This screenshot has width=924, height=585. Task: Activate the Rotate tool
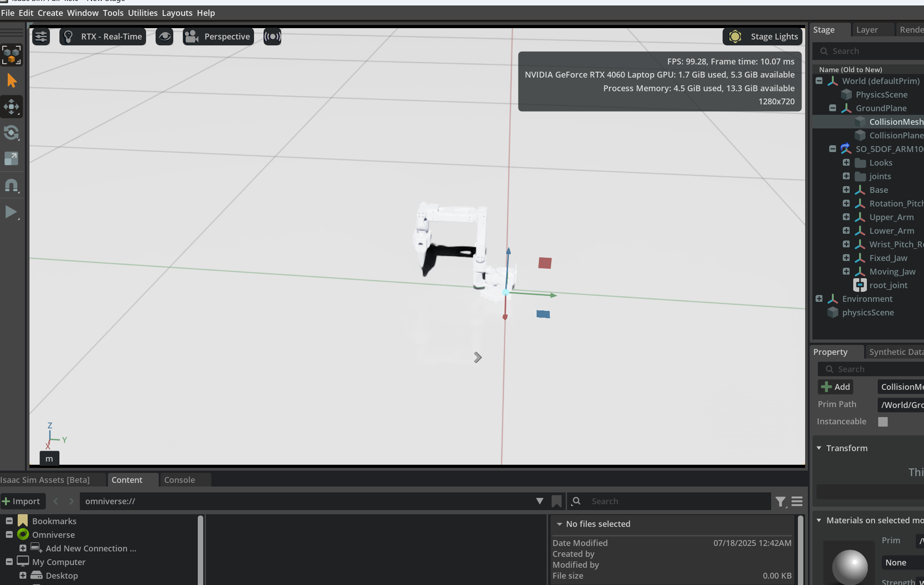click(11, 133)
